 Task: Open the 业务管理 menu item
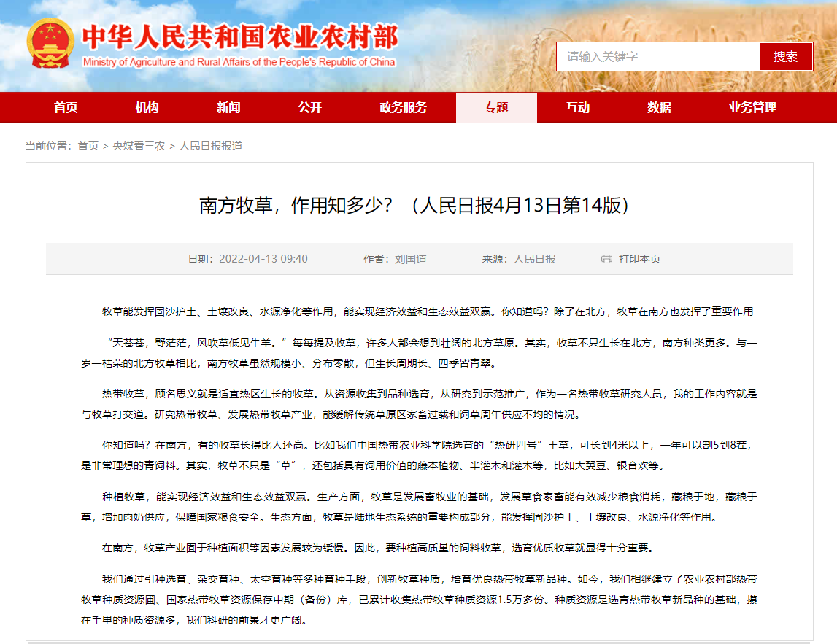752,107
